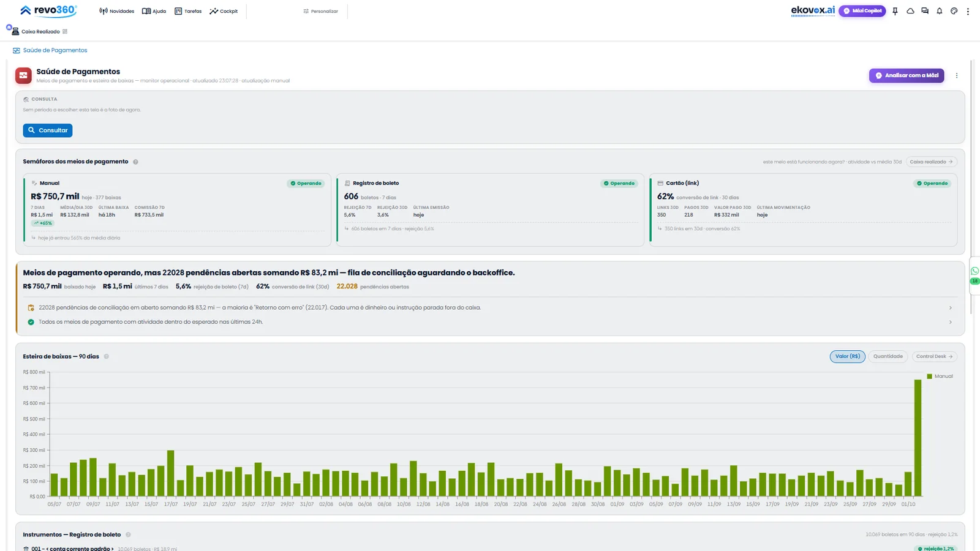Viewport: 980px width, 551px height.
Task: Switch chart to Valor (R$)
Action: pos(848,356)
